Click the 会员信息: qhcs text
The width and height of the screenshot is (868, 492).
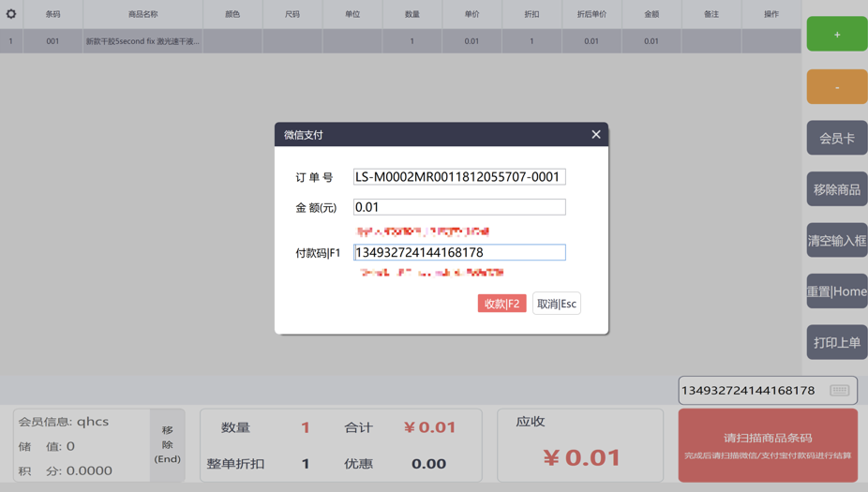pyautogui.click(x=64, y=422)
